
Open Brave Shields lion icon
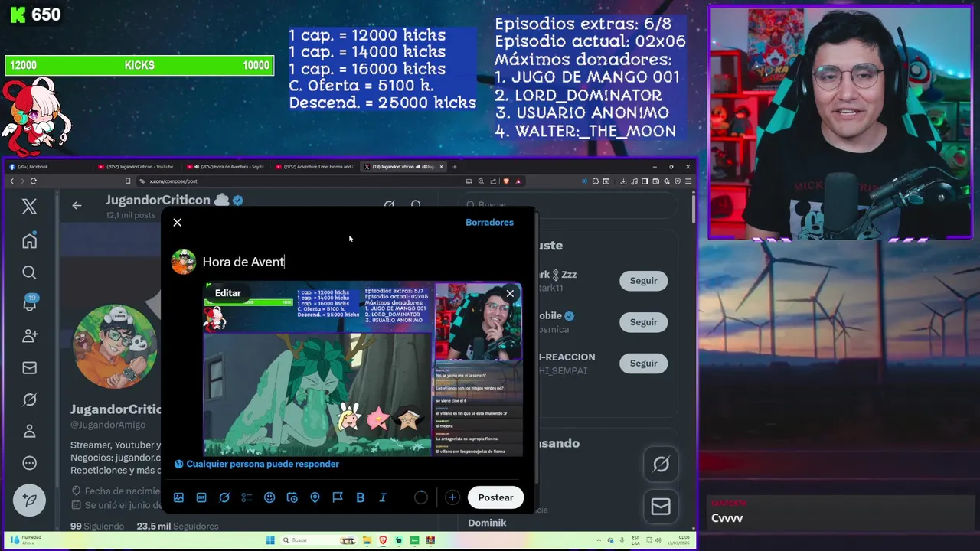tap(506, 181)
